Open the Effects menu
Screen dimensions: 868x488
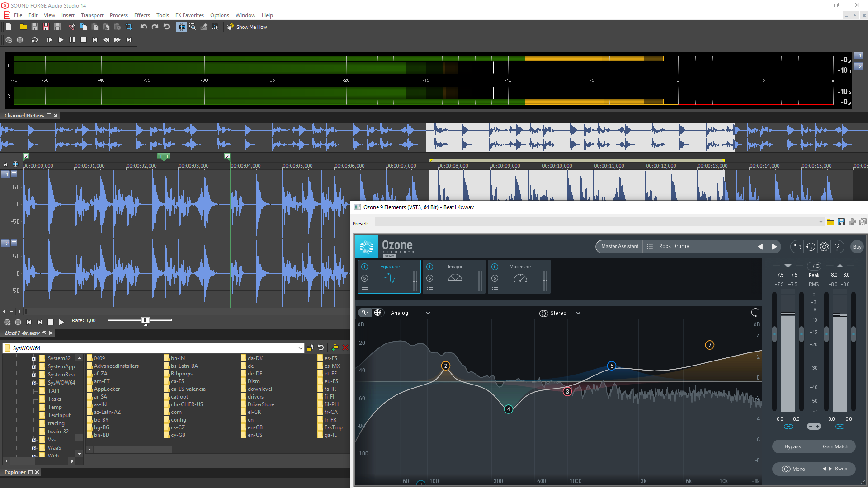tap(142, 15)
